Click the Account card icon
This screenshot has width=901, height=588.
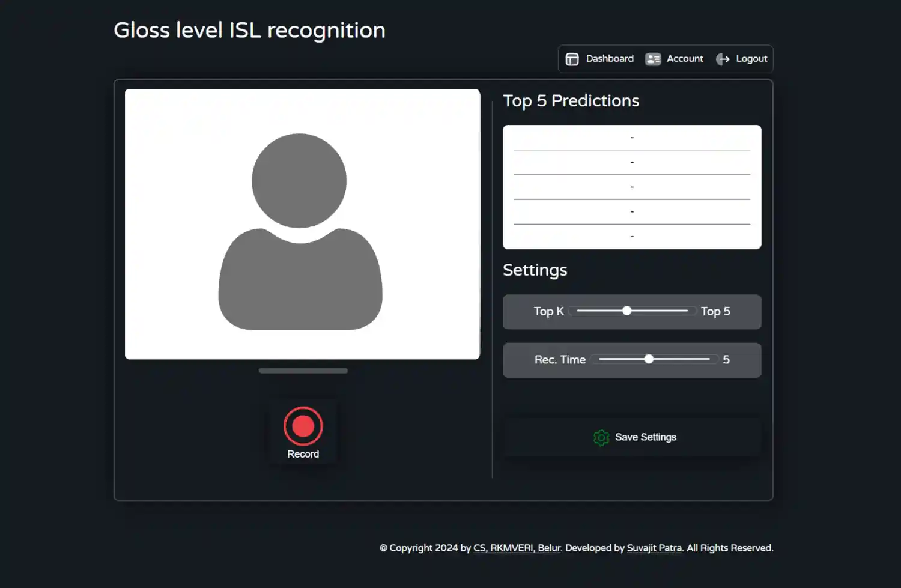(x=653, y=59)
